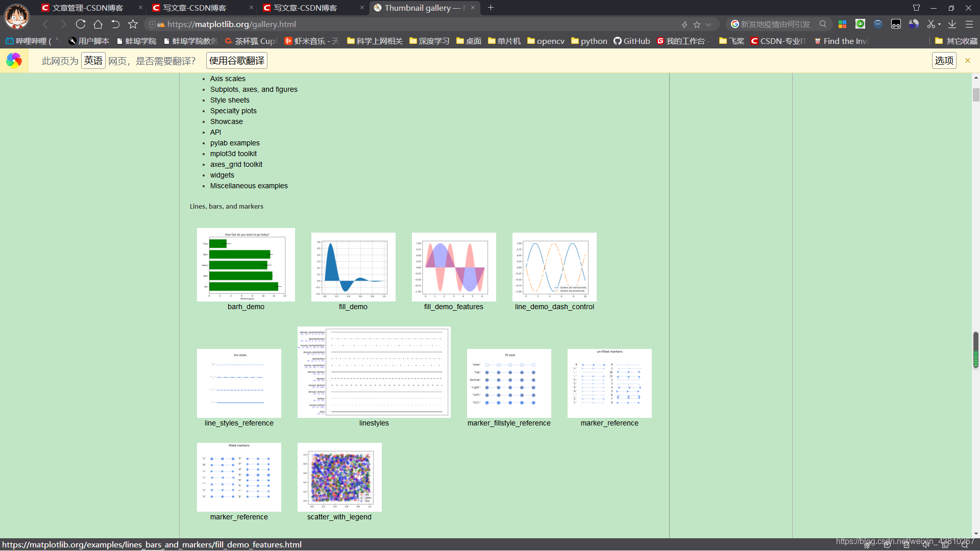Expand the mplot3d toolkit menu item
This screenshot has width=980, height=551.
(x=233, y=153)
